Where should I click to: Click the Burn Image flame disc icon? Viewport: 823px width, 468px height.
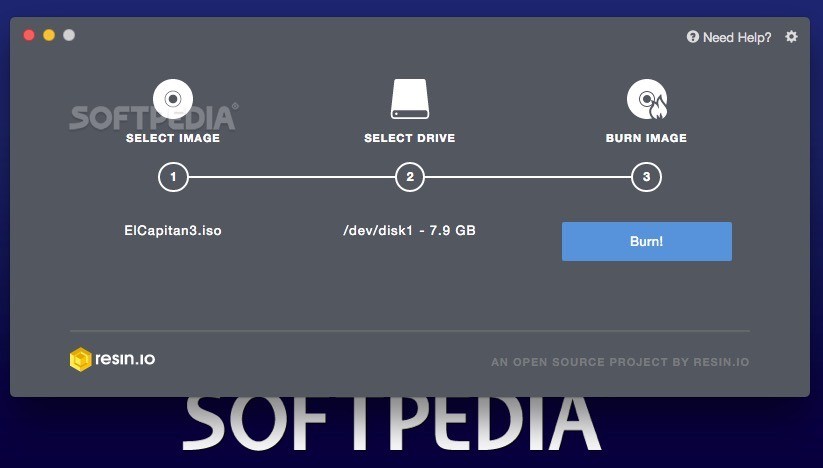pyautogui.click(x=646, y=99)
